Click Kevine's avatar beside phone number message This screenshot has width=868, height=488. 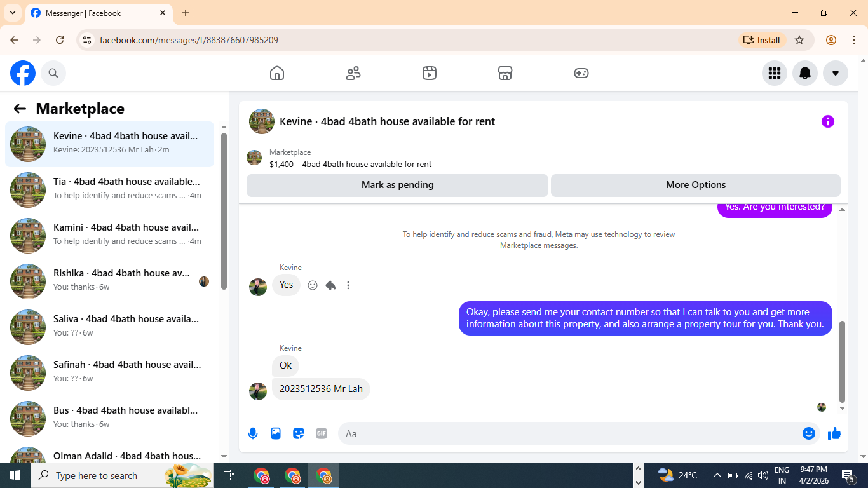click(258, 391)
